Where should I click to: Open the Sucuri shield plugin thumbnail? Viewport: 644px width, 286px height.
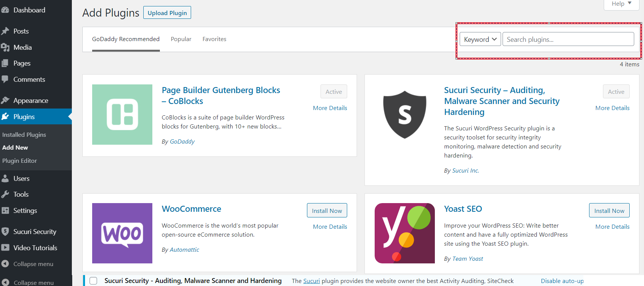(404, 115)
